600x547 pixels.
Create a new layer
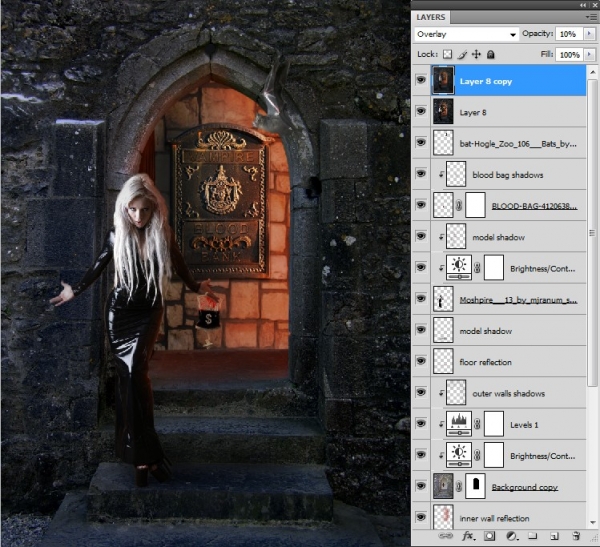(x=554, y=536)
